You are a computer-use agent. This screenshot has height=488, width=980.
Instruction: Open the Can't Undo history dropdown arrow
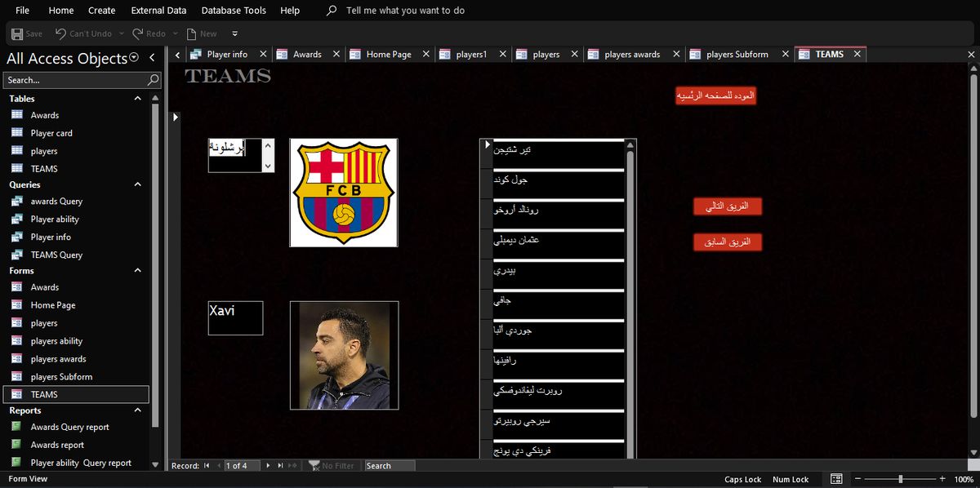click(121, 33)
